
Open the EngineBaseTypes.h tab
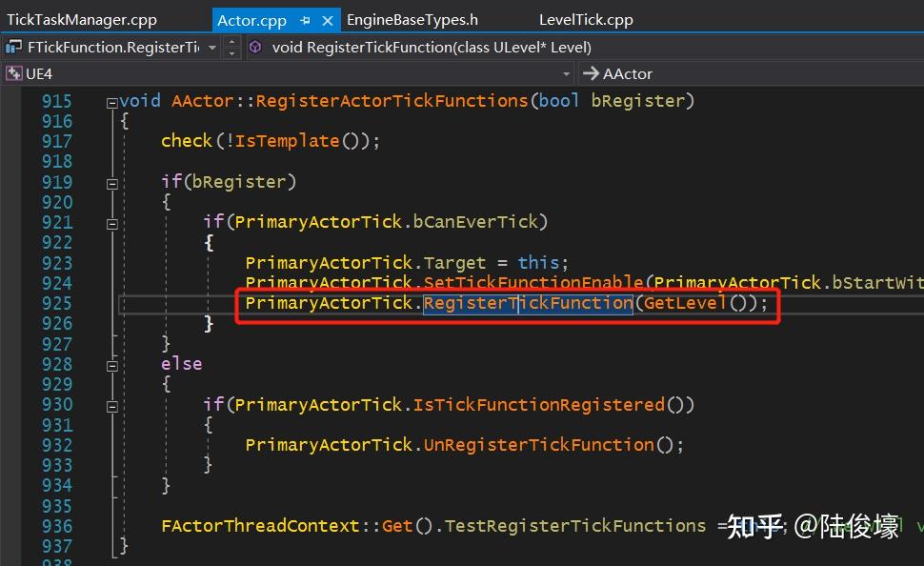coord(412,18)
